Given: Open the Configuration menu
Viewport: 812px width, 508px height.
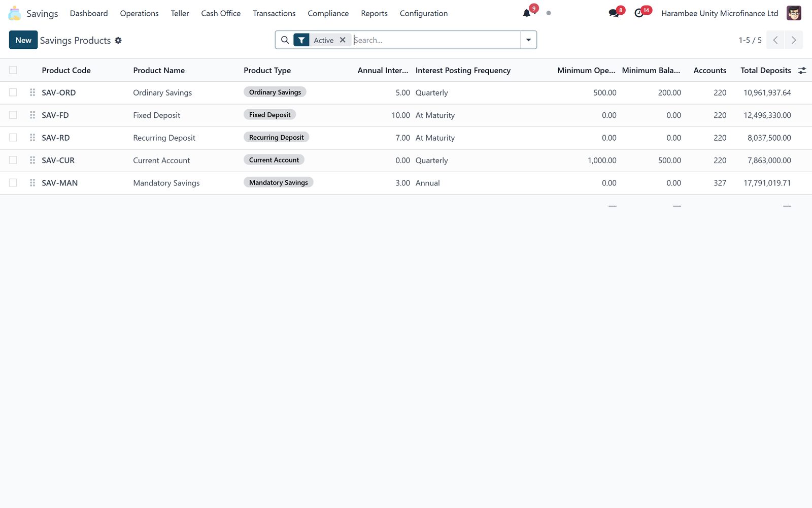Looking at the screenshot, I should [x=424, y=13].
